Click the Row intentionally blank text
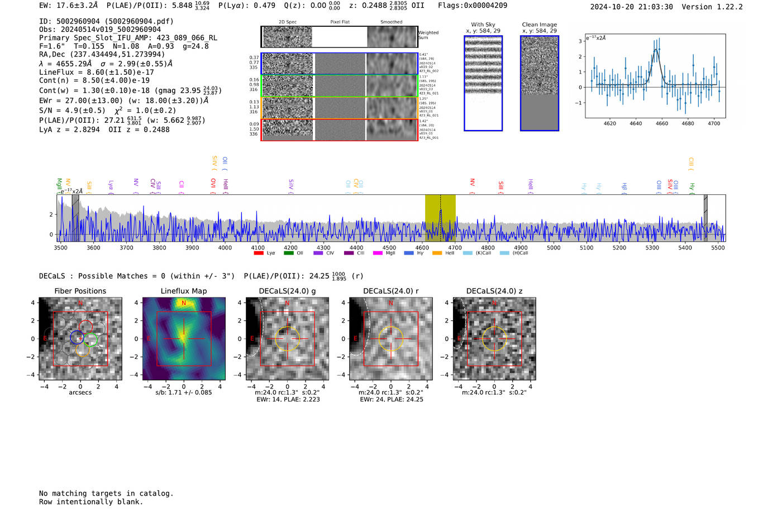 [91, 502]
